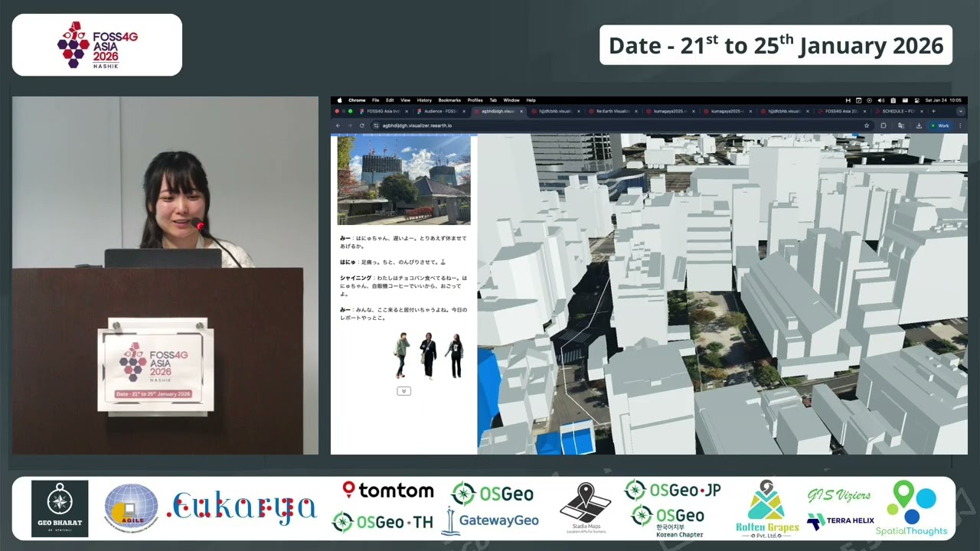
Task: Click the H icon in menu bar
Action: [848, 100]
